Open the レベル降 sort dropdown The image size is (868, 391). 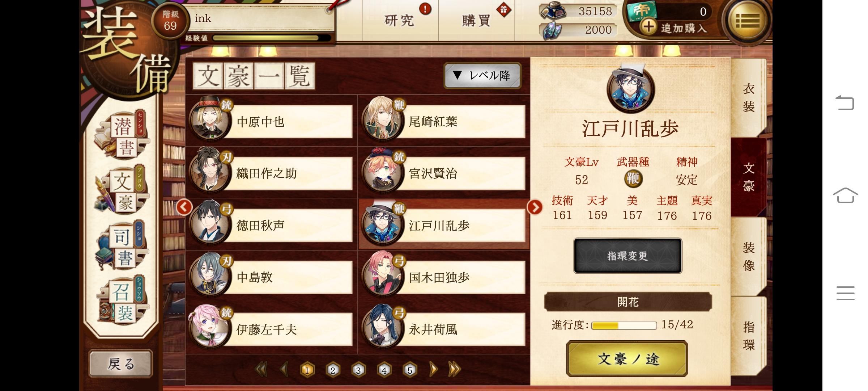point(482,75)
